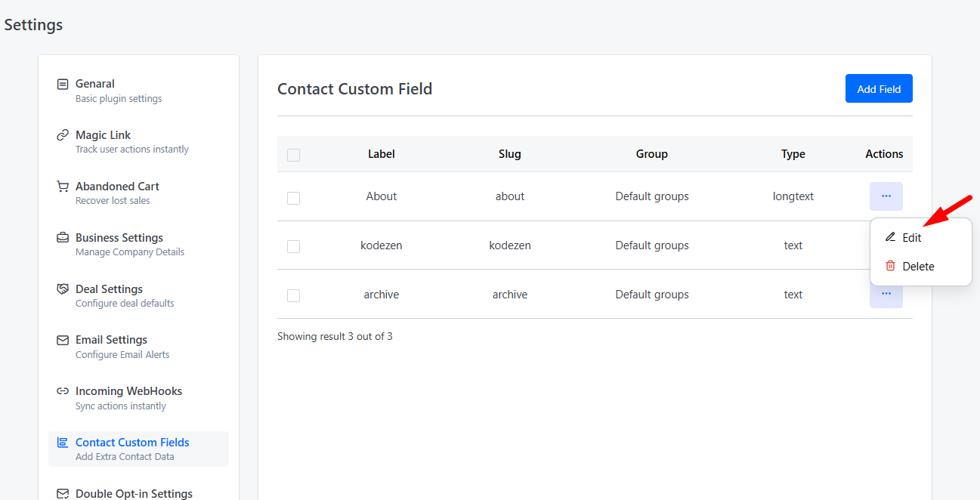Screen dimensions: 980x500
Task: Click the Label column header
Action: (x=382, y=154)
